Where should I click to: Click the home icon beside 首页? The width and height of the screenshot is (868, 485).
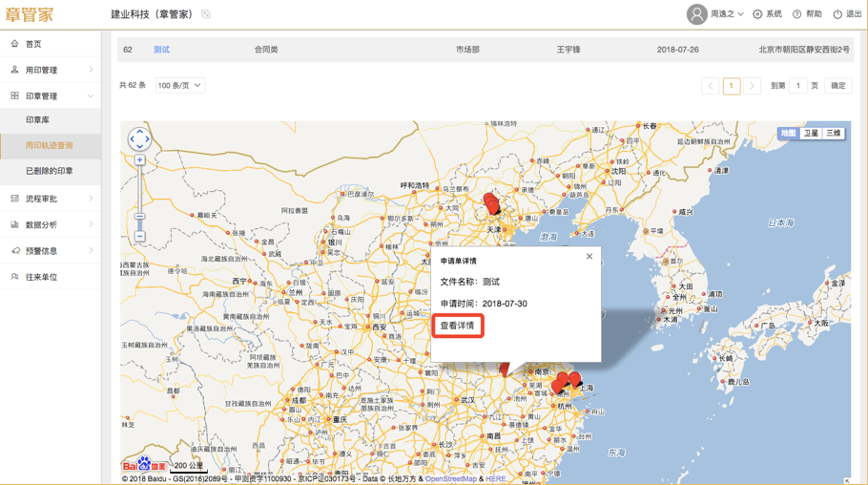click(14, 43)
